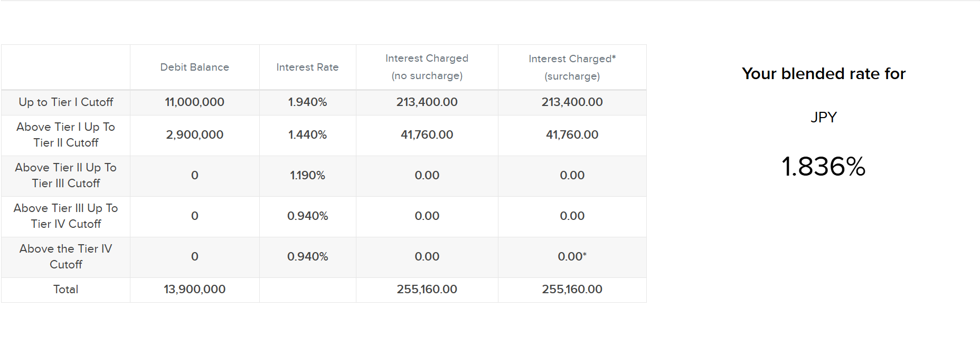Select the JPY currency label
Screen dimensions: 980x337
click(824, 117)
